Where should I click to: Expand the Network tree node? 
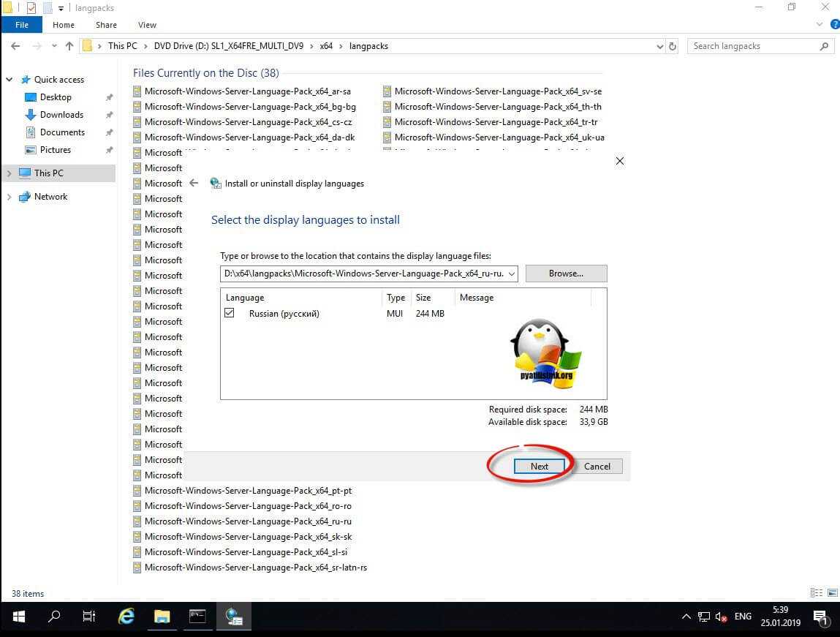click(x=9, y=197)
